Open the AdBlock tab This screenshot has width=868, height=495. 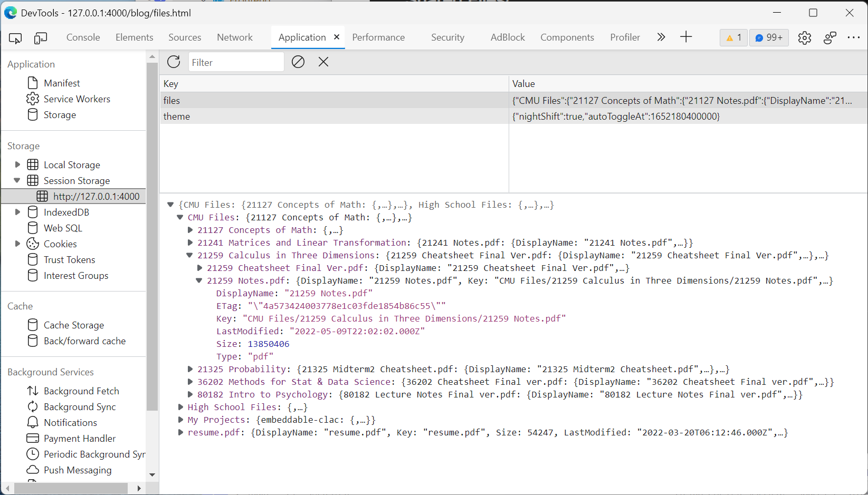click(x=508, y=37)
